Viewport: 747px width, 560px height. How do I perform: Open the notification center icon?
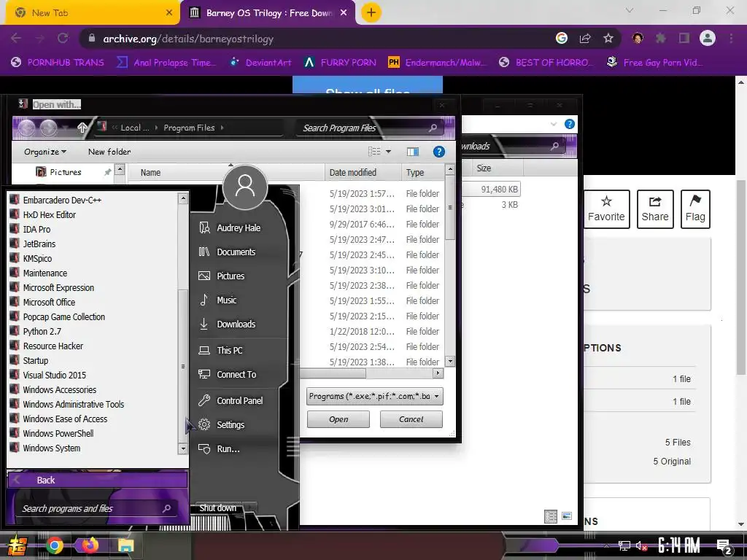724,546
